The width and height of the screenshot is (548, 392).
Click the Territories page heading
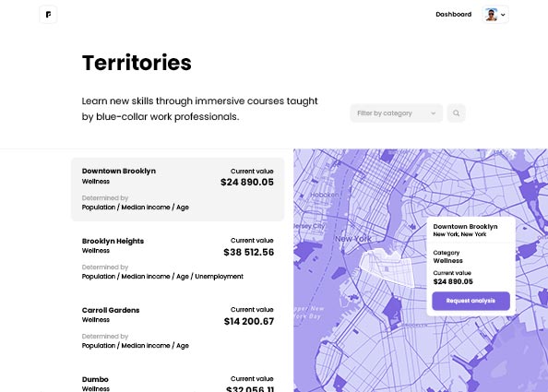(x=137, y=63)
